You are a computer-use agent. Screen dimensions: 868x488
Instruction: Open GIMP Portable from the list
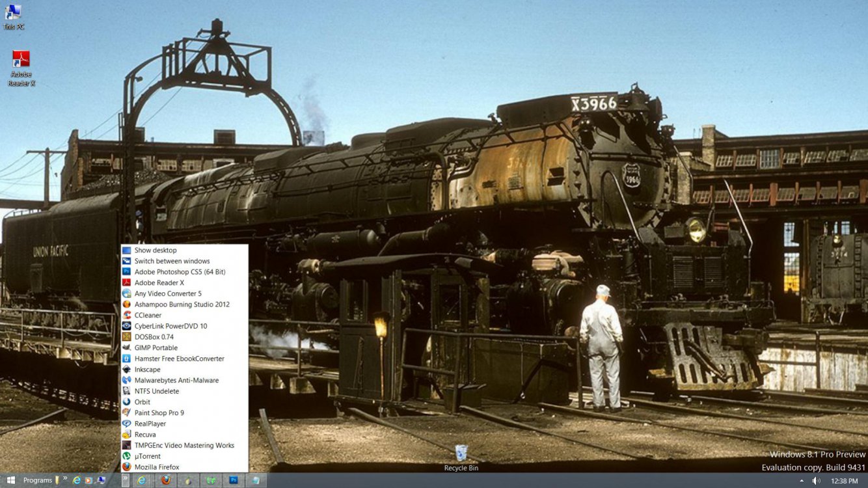pyautogui.click(x=156, y=348)
